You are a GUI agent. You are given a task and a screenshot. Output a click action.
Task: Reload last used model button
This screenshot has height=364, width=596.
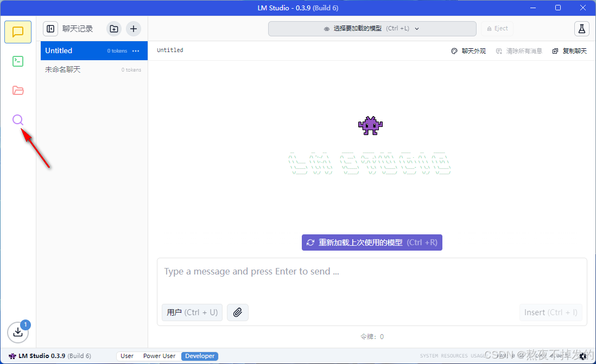click(x=372, y=242)
